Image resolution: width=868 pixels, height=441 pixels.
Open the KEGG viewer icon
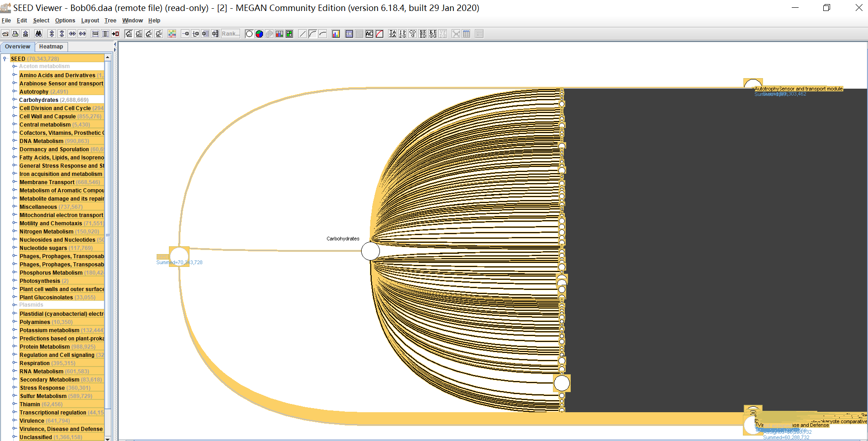click(x=433, y=34)
